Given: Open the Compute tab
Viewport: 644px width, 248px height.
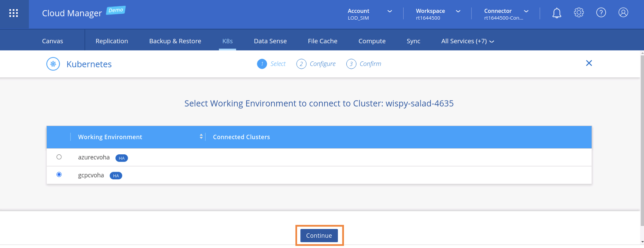Looking at the screenshot, I should click(x=372, y=41).
